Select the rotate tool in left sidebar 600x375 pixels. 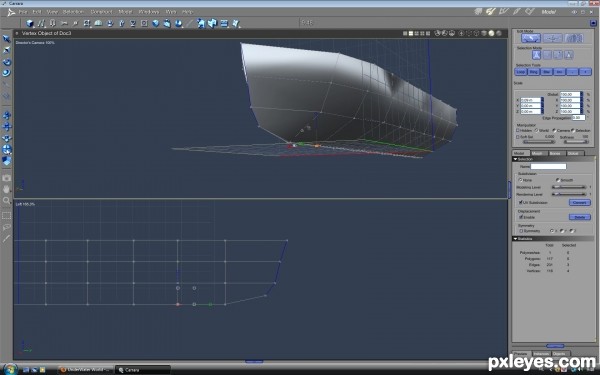coord(7,62)
